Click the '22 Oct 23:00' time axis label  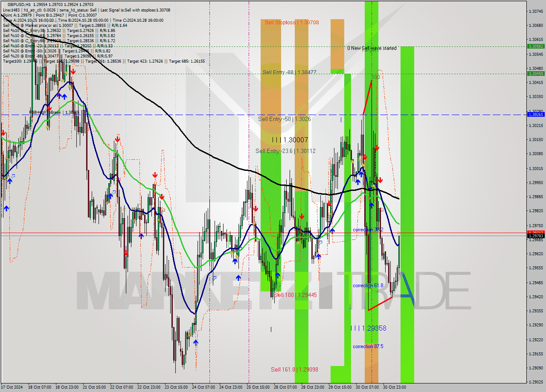[x=149, y=387]
